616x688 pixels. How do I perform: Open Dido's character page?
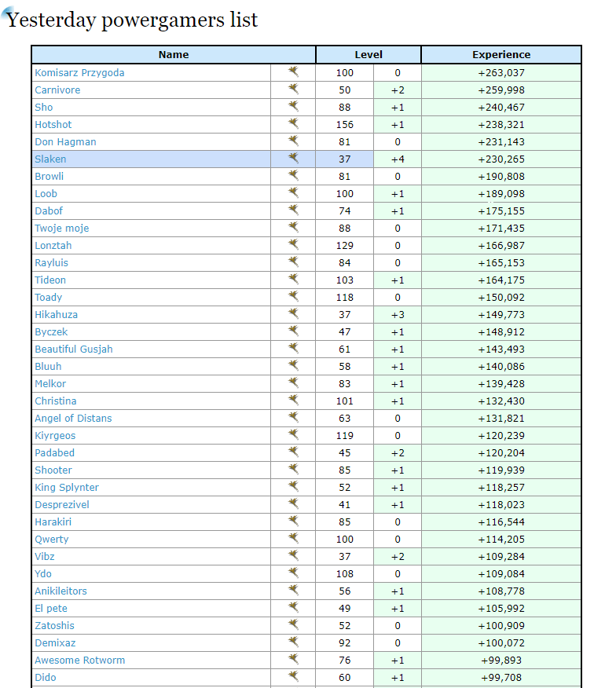pyautogui.click(x=46, y=678)
